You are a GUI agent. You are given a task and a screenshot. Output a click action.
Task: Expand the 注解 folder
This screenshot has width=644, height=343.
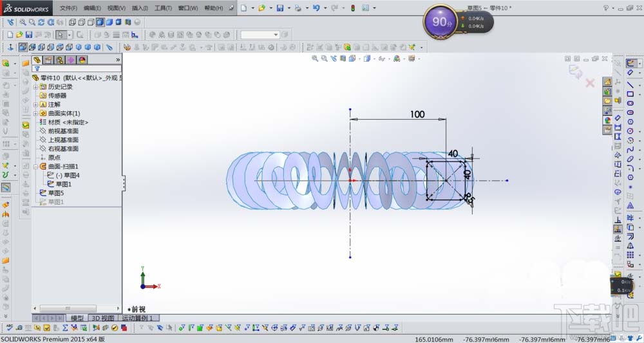pyautogui.click(x=35, y=105)
